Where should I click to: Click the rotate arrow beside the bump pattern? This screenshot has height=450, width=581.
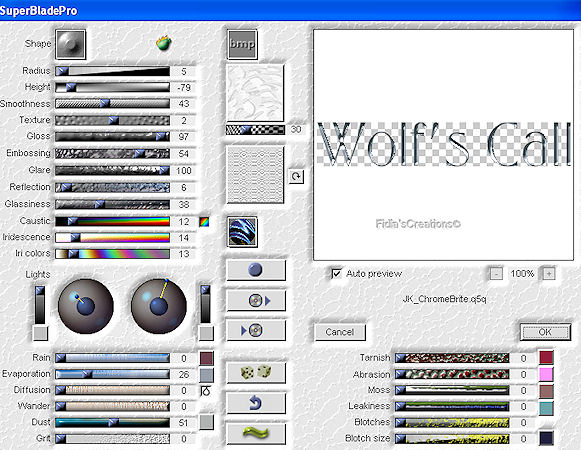coord(296,176)
